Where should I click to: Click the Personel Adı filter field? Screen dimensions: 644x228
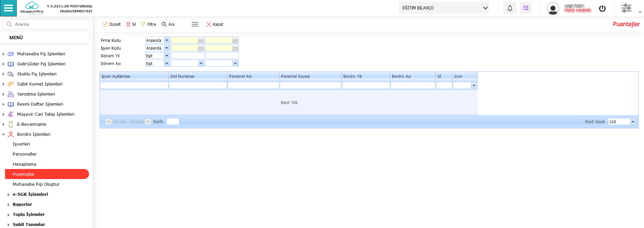tap(253, 85)
